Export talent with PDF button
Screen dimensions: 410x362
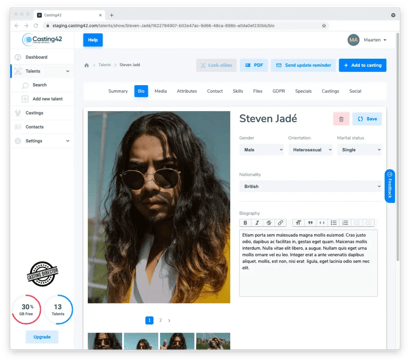click(254, 65)
